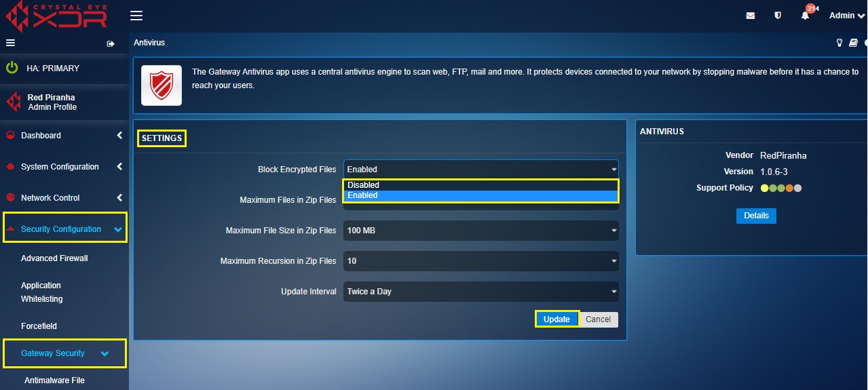Click the Dashboard gauge icon
The image size is (868, 390).
point(10,136)
